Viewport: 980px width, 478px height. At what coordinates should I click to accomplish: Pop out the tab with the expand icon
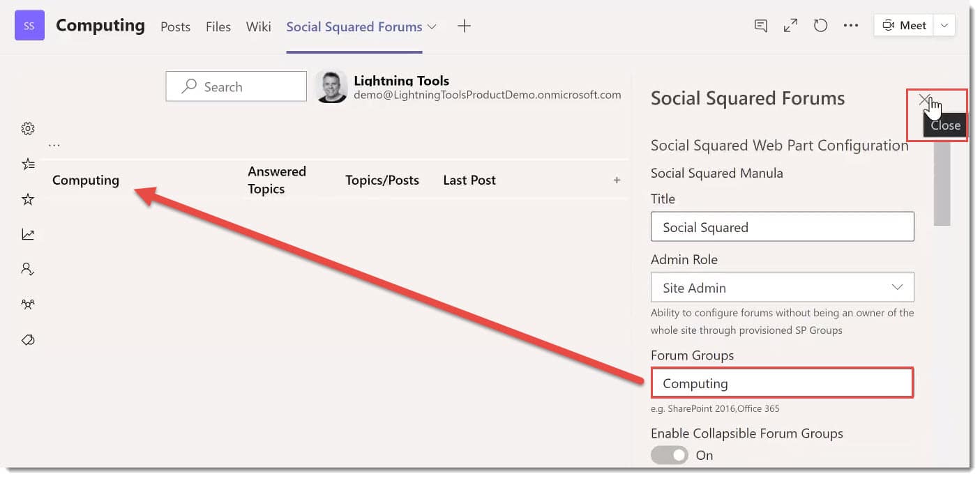click(790, 25)
